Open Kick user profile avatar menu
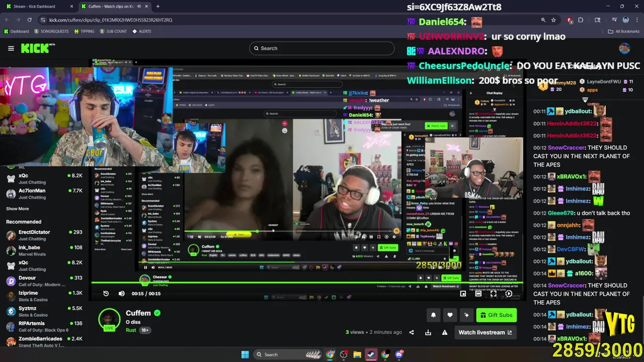The image size is (644, 362). pyautogui.click(x=624, y=48)
